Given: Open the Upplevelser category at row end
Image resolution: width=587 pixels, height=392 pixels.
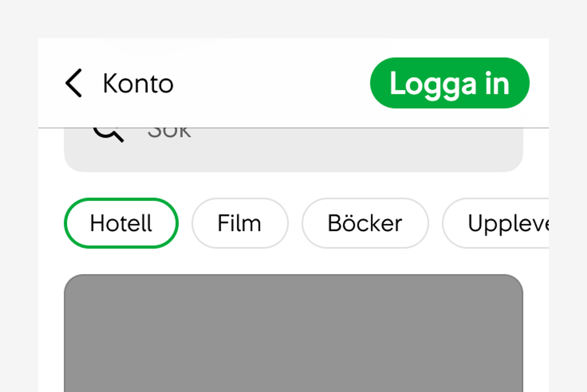Looking at the screenshot, I should pyautogui.click(x=496, y=223).
